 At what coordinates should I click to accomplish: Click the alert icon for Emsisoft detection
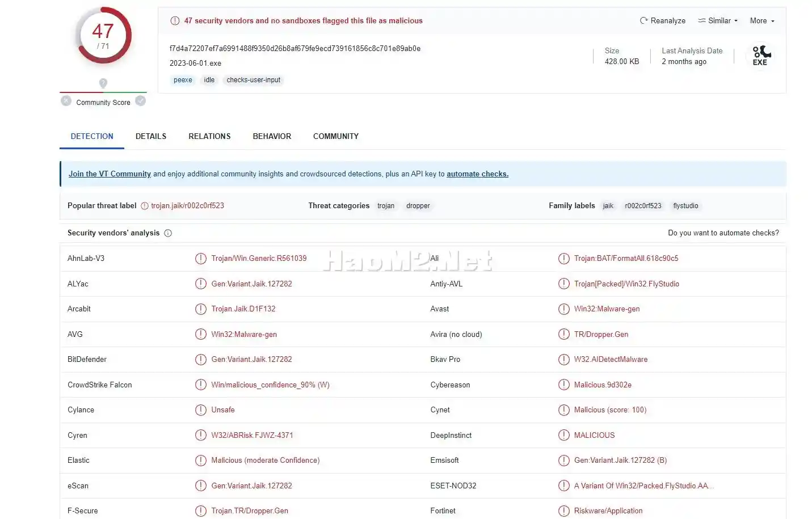(x=563, y=461)
